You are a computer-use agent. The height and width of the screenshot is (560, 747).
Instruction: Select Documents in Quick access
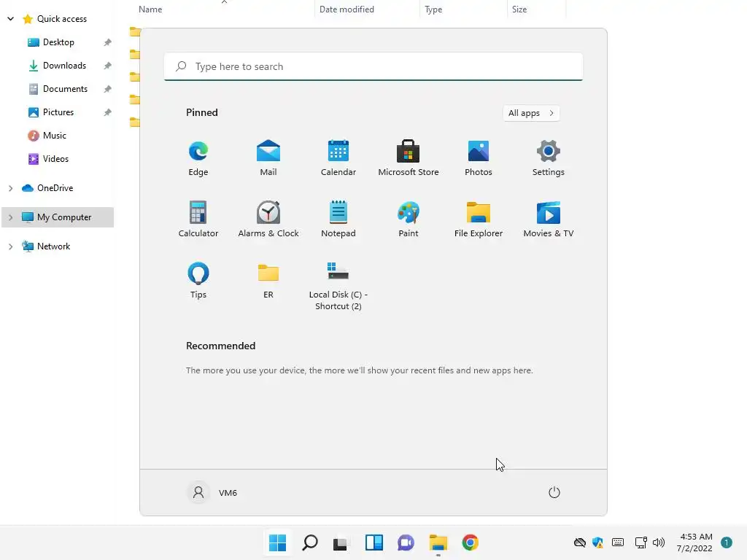tap(65, 89)
